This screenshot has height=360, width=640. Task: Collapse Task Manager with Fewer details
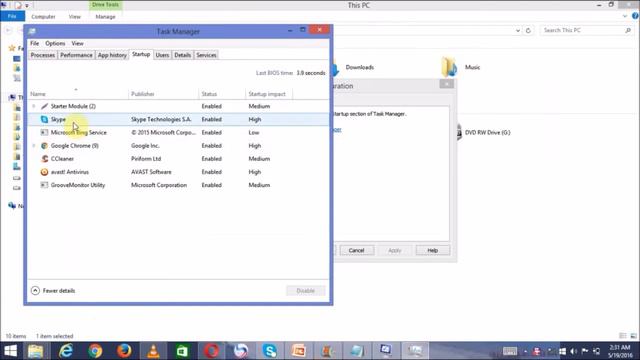click(x=53, y=291)
